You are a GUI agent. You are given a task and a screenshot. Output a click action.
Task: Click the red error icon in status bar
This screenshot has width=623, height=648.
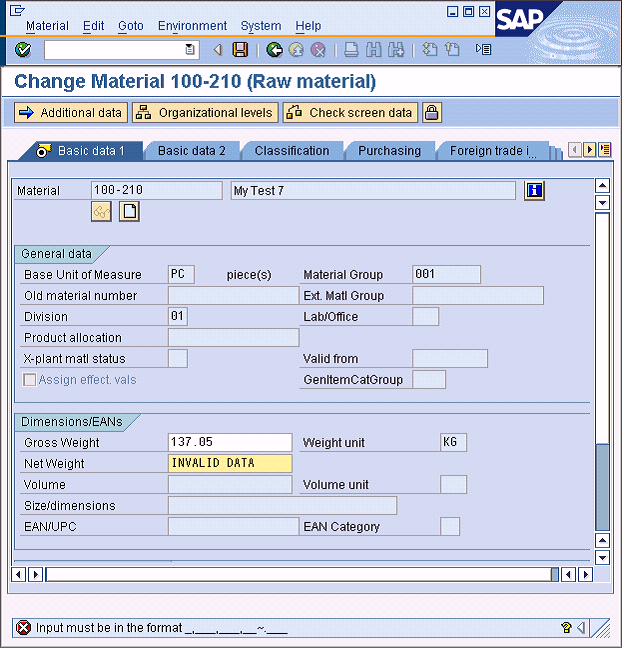23,628
